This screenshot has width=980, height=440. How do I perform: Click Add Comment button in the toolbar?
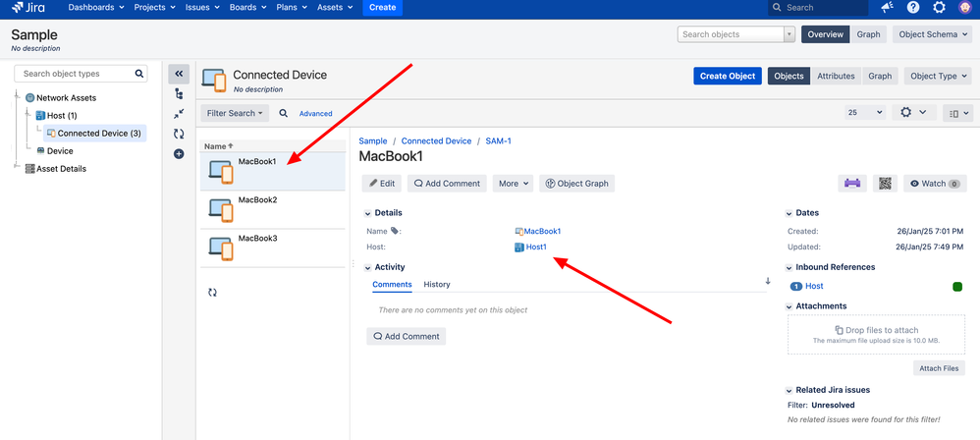tap(447, 184)
